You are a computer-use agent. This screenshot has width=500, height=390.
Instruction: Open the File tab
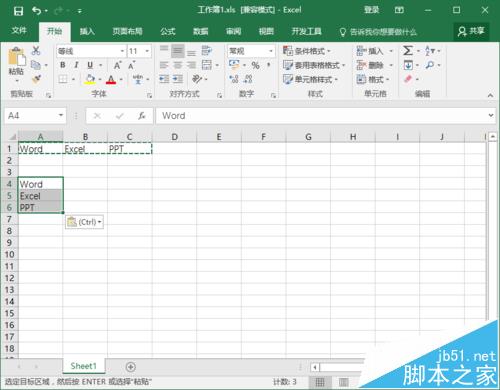pyautogui.click(x=19, y=31)
